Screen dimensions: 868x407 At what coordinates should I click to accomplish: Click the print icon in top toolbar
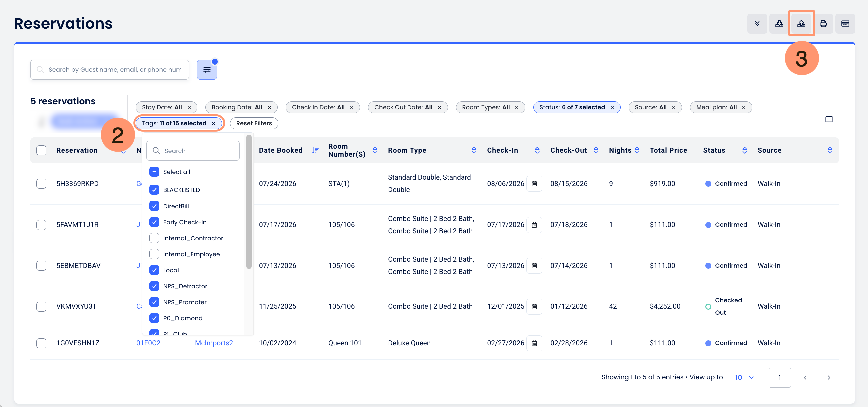tap(823, 24)
